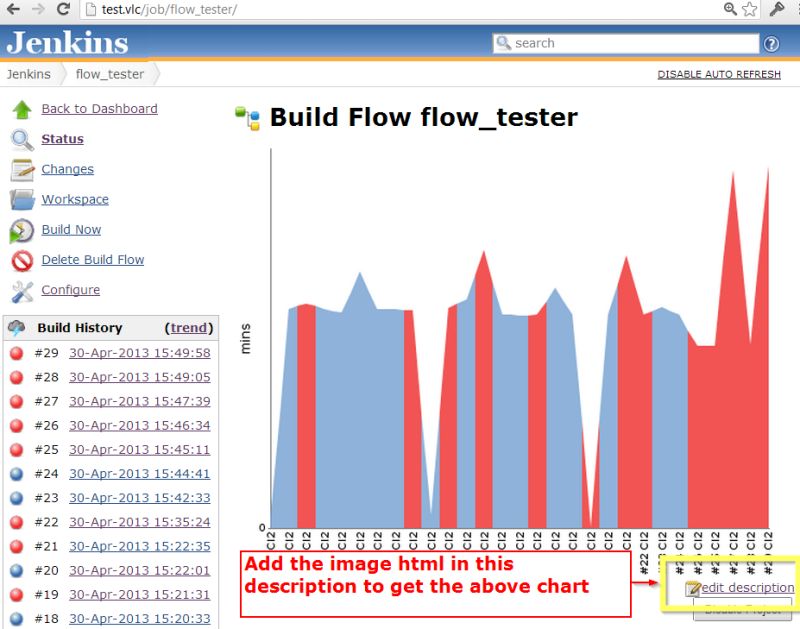
Task: Click the Changes notepad icon
Action: pos(18,169)
